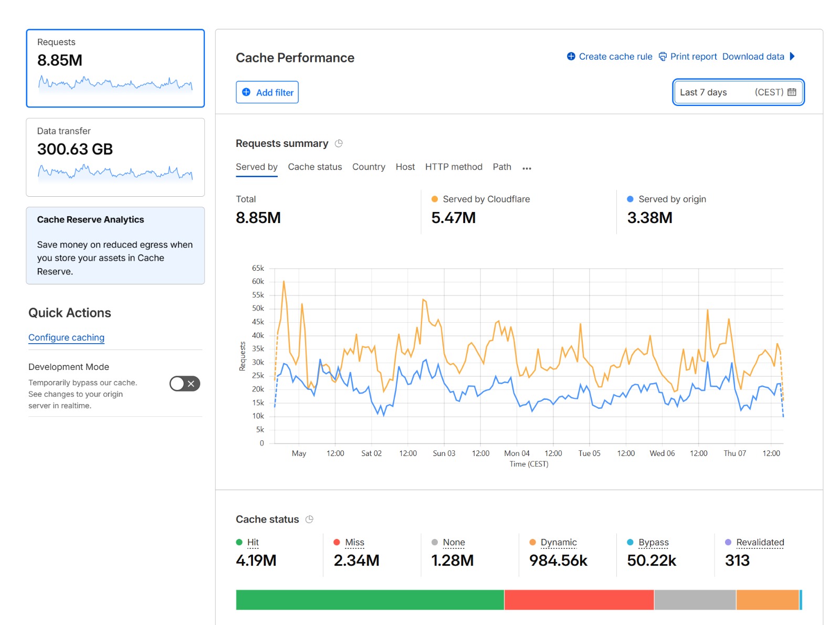Screen dimensions: 840x625
Task: Switch to the Cache status tab
Action: [315, 167]
